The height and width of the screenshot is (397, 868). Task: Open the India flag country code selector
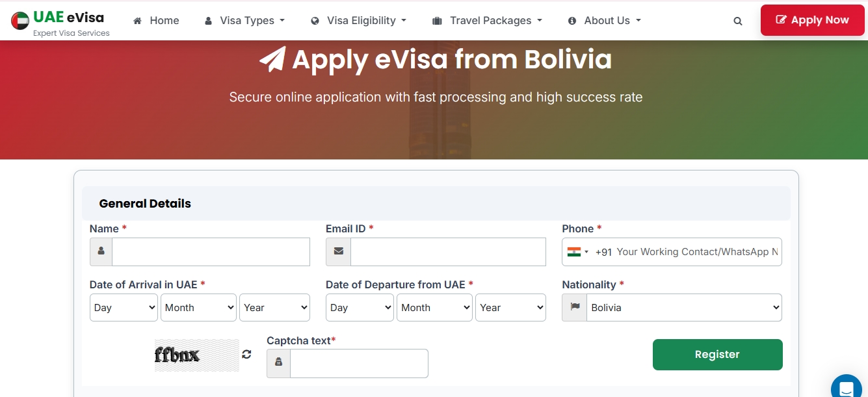[x=577, y=252]
